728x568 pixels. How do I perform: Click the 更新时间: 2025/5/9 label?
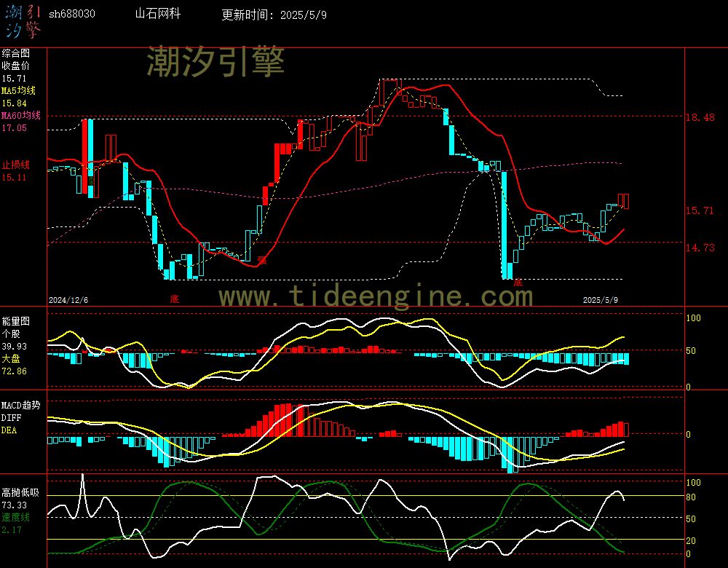coord(274,15)
